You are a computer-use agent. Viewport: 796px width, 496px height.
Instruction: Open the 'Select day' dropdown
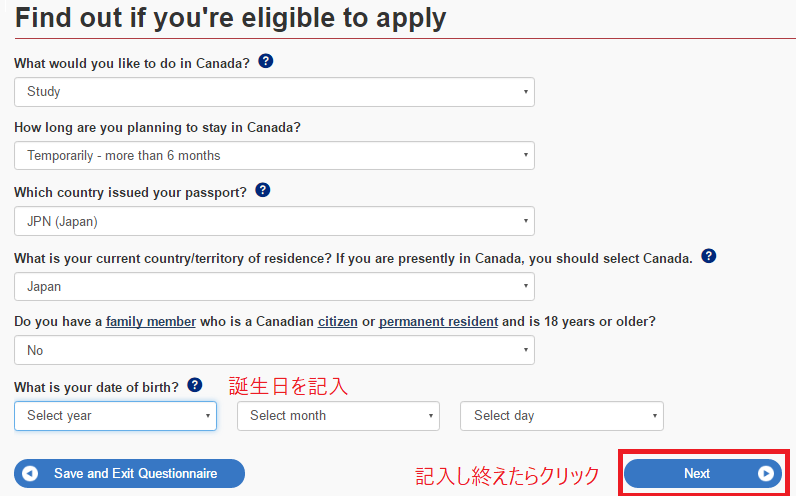point(561,416)
